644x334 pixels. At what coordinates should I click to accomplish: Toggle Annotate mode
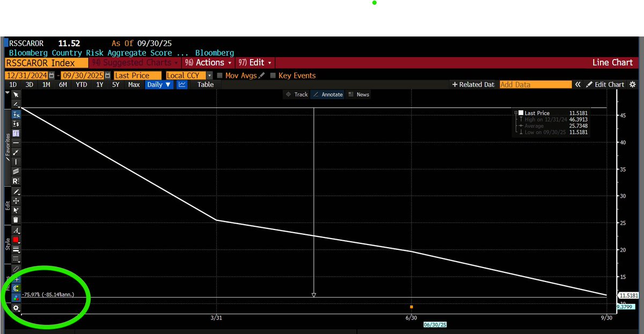[x=327, y=94]
